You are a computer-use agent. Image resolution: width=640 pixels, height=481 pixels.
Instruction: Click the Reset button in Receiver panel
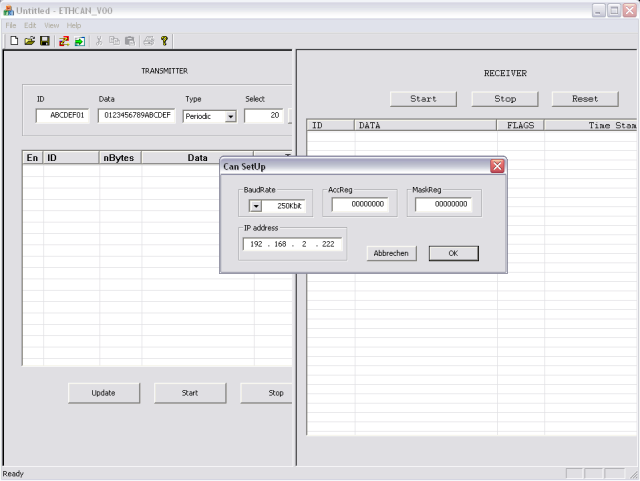(585, 99)
